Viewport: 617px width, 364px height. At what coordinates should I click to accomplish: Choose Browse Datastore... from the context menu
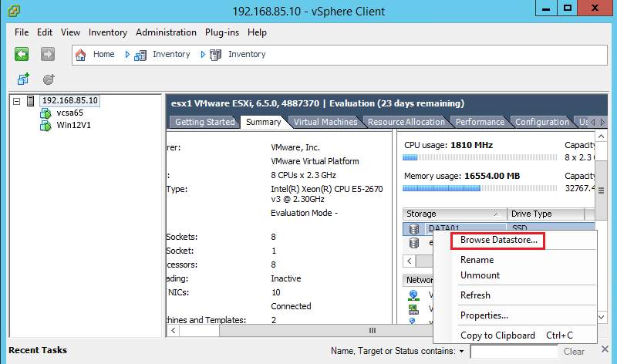pyautogui.click(x=498, y=240)
